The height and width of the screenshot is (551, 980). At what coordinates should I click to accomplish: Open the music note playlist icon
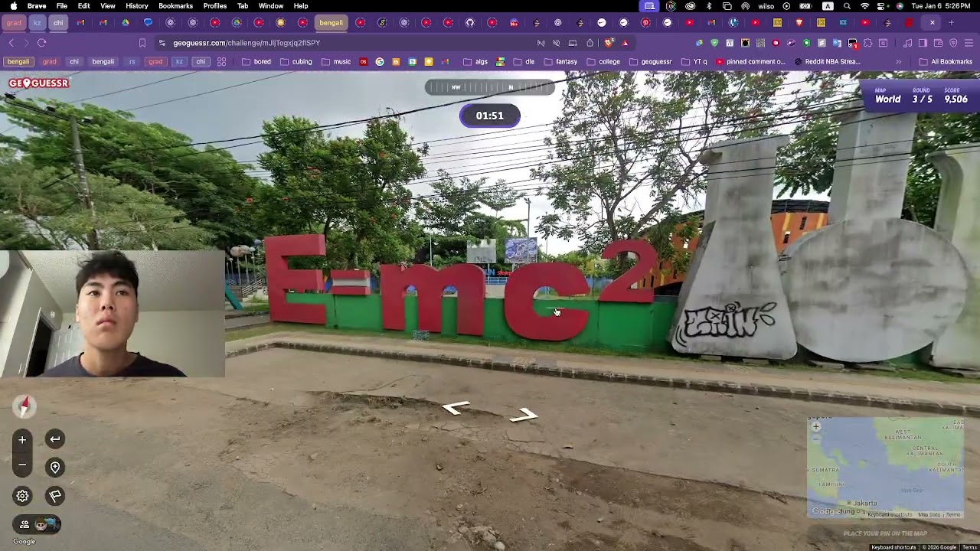pos(907,43)
